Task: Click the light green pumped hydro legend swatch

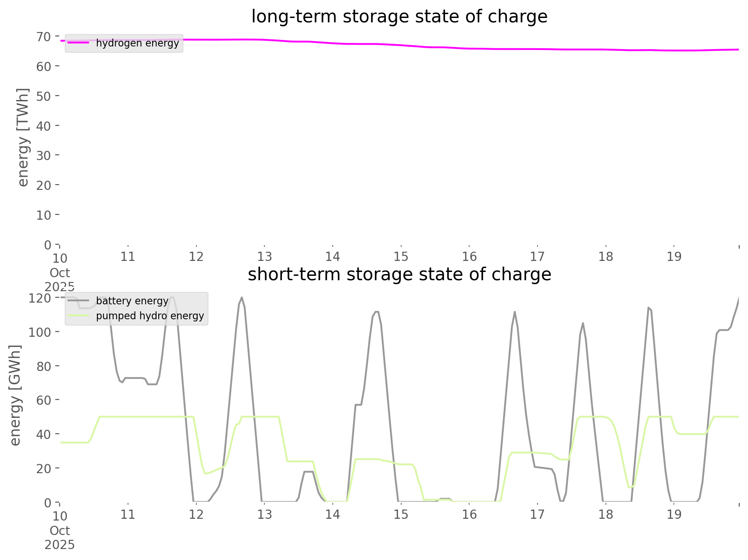Action: click(x=78, y=316)
